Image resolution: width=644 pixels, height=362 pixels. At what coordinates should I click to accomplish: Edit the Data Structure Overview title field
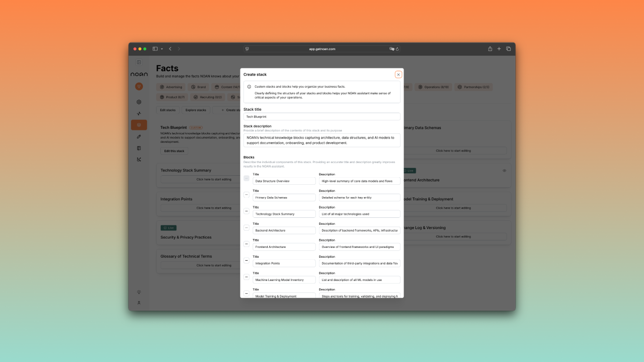click(x=284, y=181)
